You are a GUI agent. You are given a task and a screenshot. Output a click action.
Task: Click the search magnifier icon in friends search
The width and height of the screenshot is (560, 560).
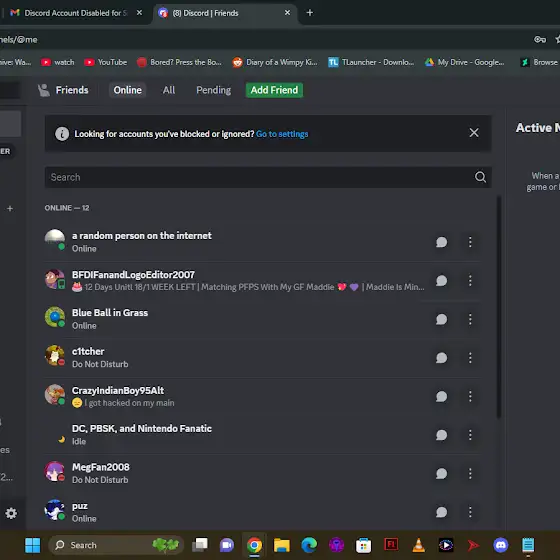[x=480, y=177]
